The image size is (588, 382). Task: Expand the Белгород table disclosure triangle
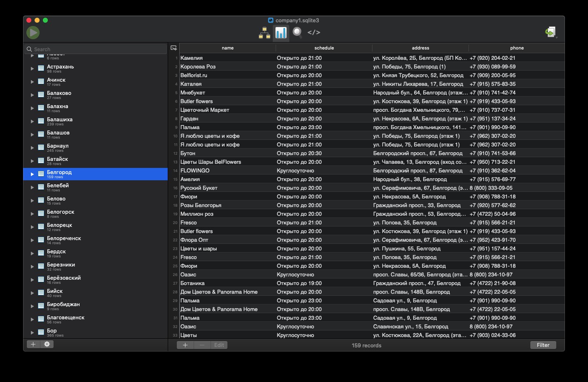pyautogui.click(x=32, y=174)
